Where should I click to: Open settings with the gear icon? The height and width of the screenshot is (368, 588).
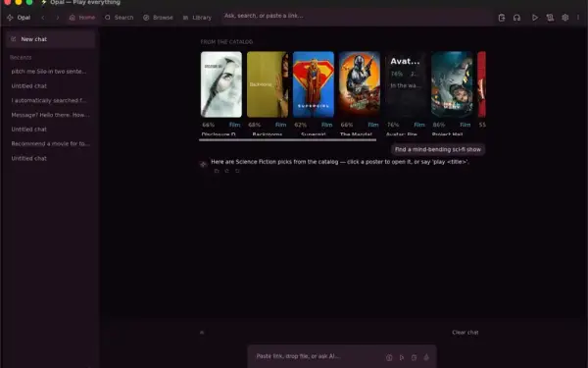pyautogui.click(x=564, y=18)
